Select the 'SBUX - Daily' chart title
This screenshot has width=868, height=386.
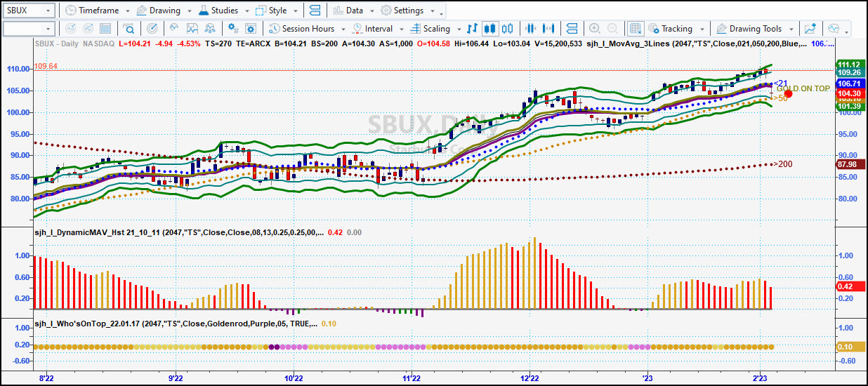pyautogui.click(x=57, y=43)
